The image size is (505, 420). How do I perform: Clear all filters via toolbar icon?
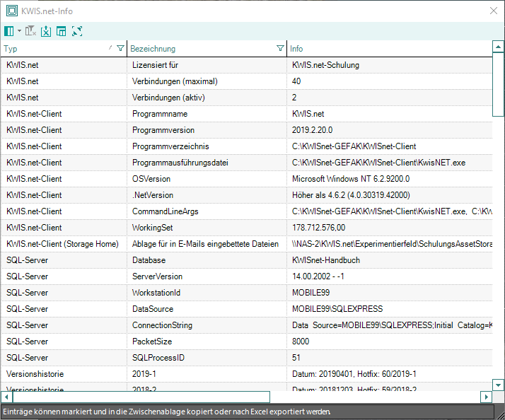click(30, 31)
